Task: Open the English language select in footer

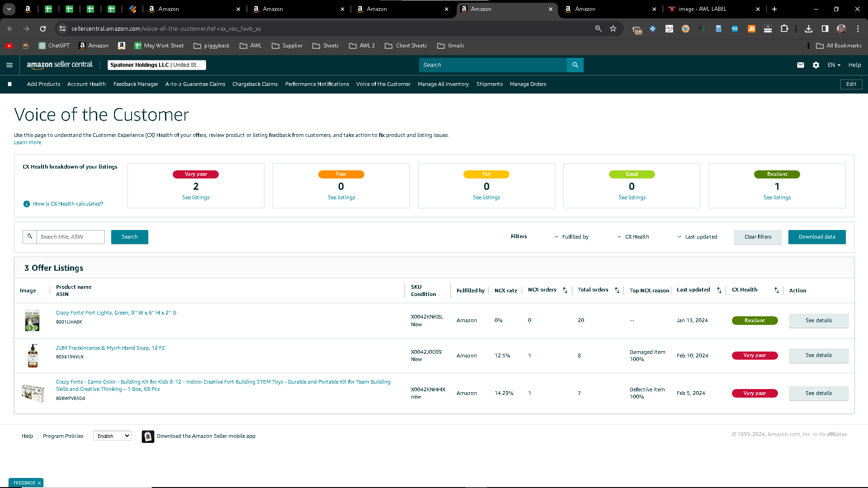Action: (x=112, y=436)
